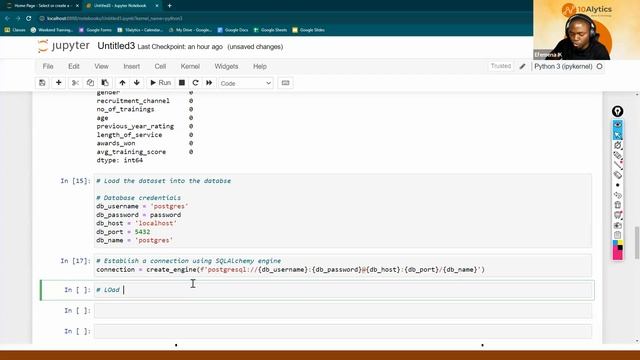Select the cursor pointer annotation tool
The height and width of the screenshot is (360, 640).
618,135
